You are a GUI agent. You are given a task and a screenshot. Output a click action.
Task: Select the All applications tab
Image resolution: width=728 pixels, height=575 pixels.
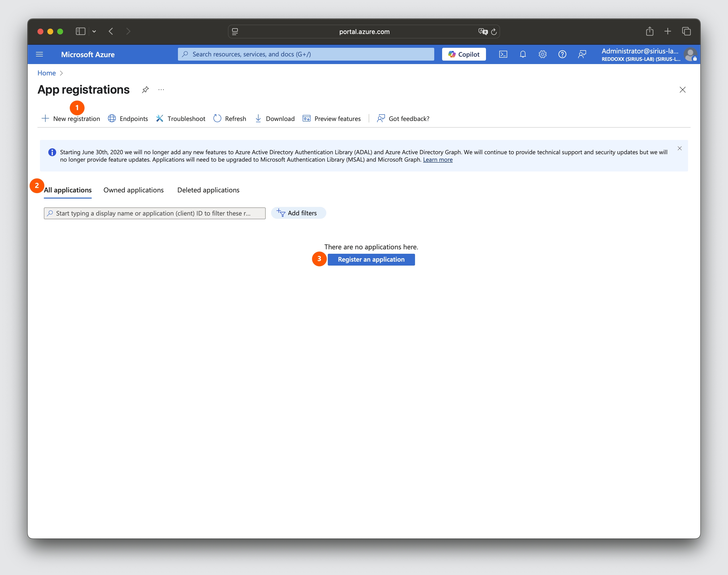pyautogui.click(x=68, y=190)
